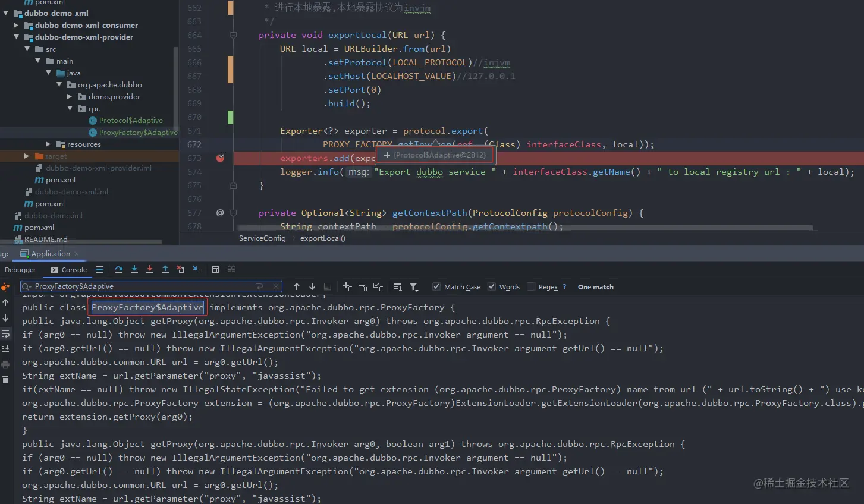Clear the console search field with X
The image size is (864, 504).
[275, 286]
